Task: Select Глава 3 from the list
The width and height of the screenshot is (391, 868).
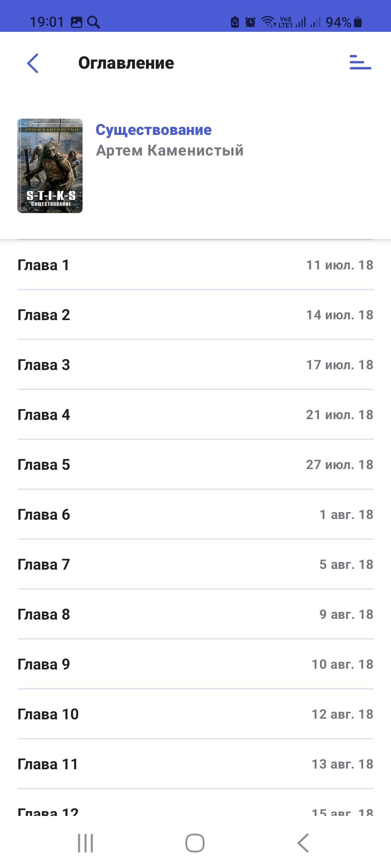Action: pos(195,365)
